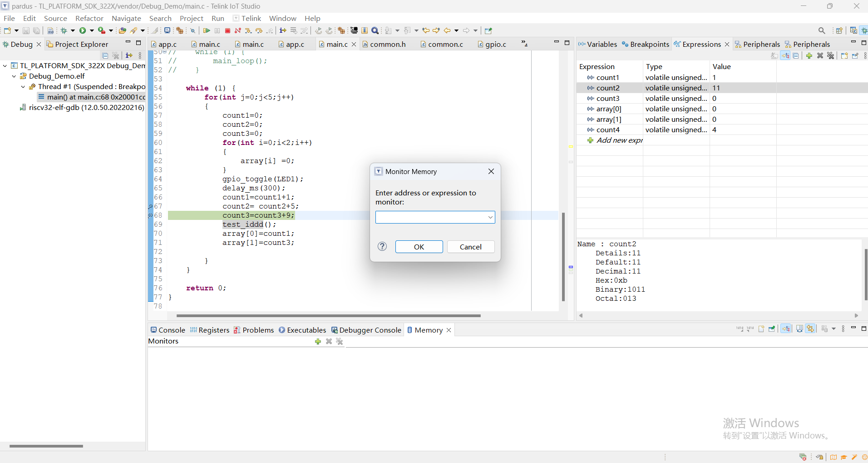Open Debug button dropdown arrow
This screenshot has height=463, width=868.
[x=73, y=30]
